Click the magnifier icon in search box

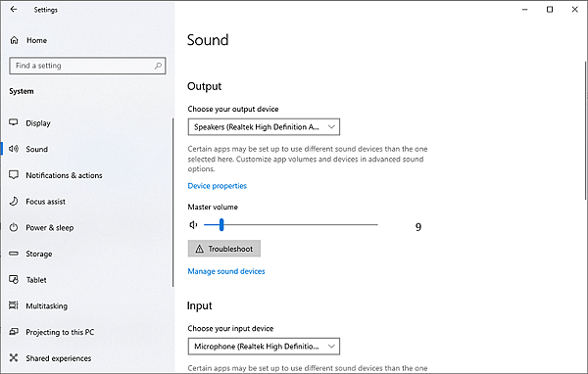158,66
